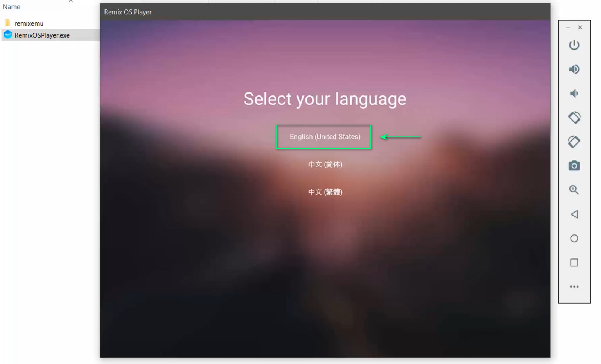The width and height of the screenshot is (601, 364).
Task: Open the recent apps overview button
Action: (574, 262)
